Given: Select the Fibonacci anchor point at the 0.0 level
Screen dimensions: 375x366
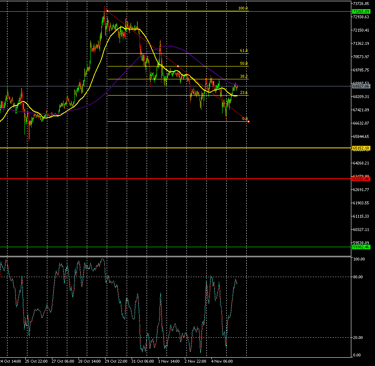Looking at the screenshot, I should (248, 121).
